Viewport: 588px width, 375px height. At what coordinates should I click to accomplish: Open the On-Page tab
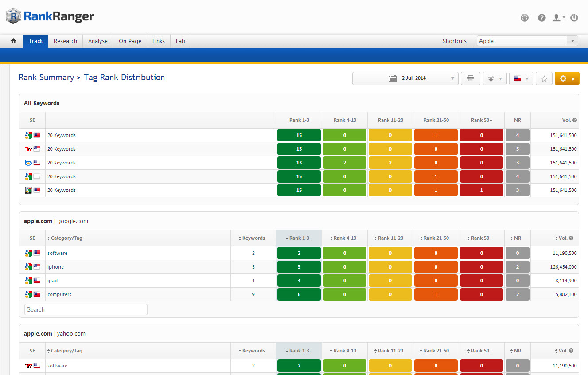coord(130,41)
